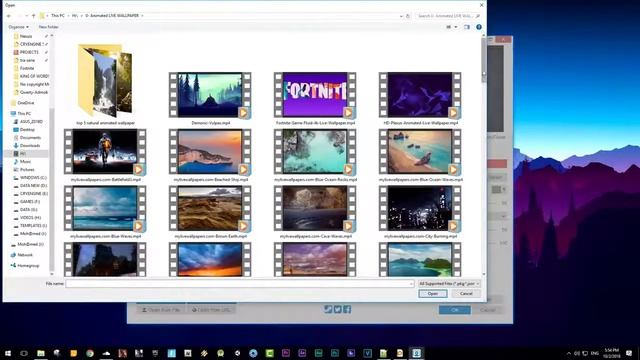
Task: Open the Organize dropdown menu
Action: click(x=18, y=27)
